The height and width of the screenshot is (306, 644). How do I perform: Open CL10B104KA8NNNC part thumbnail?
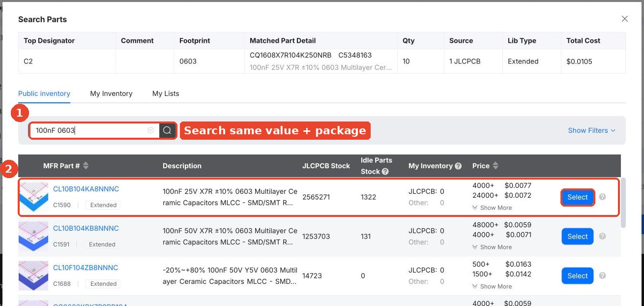click(x=33, y=197)
